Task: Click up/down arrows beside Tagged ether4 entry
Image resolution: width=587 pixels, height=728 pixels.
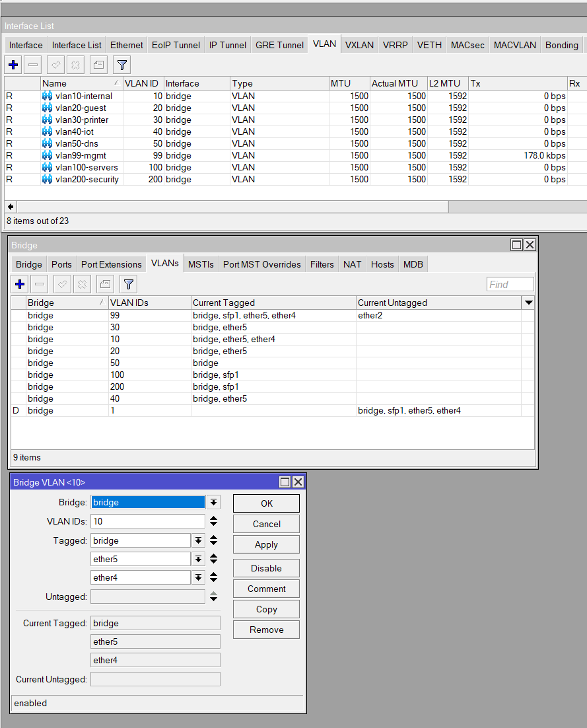Action: pyautogui.click(x=213, y=577)
